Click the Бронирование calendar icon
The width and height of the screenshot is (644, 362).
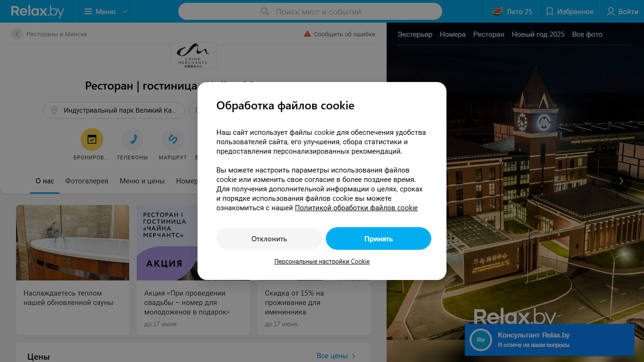(x=92, y=140)
